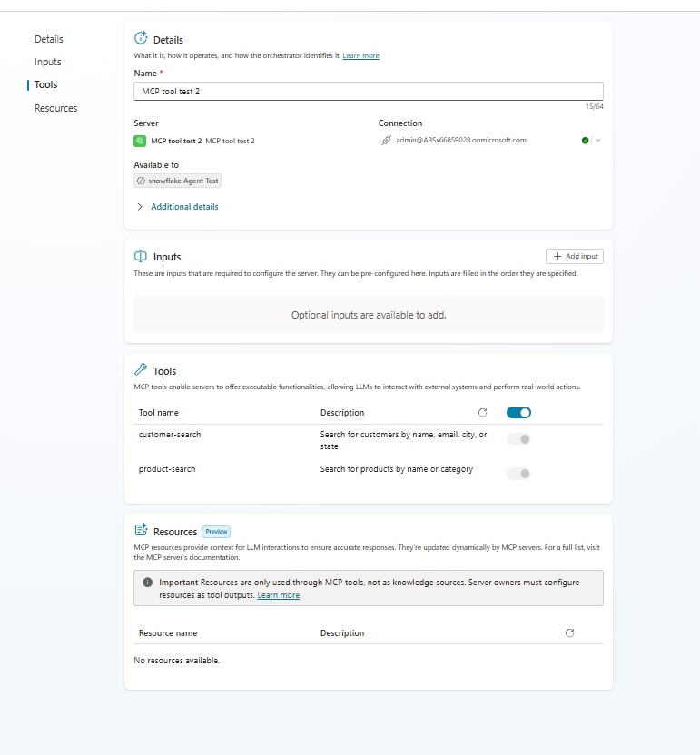Go to Resources in side navigation

click(x=55, y=108)
